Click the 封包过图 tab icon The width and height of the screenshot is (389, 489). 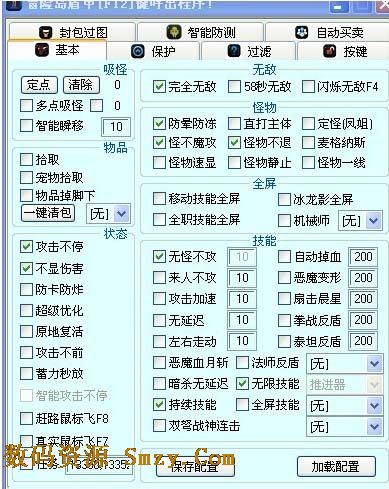point(46,32)
